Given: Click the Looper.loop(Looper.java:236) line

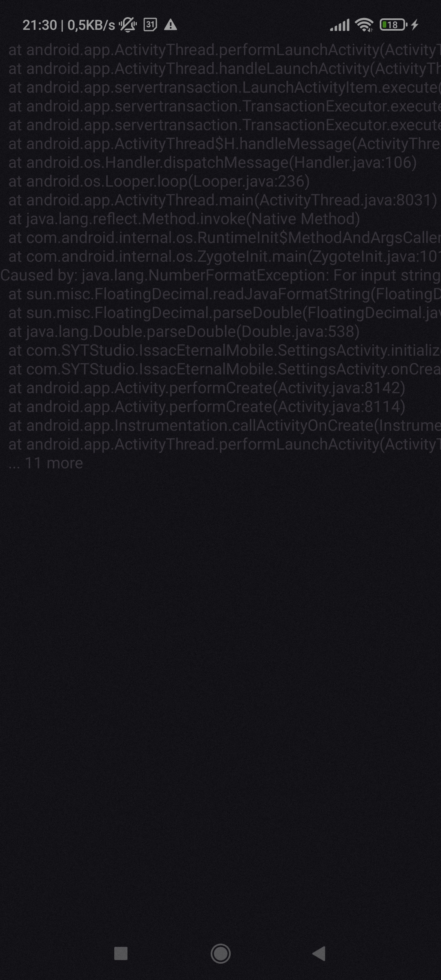Looking at the screenshot, I should click(159, 181).
